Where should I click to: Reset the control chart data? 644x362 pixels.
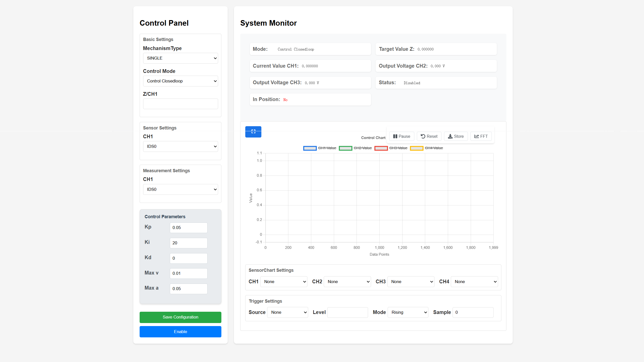point(429,136)
